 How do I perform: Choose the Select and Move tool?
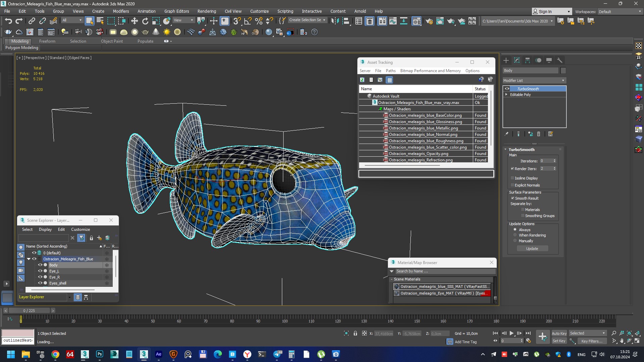(134, 21)
